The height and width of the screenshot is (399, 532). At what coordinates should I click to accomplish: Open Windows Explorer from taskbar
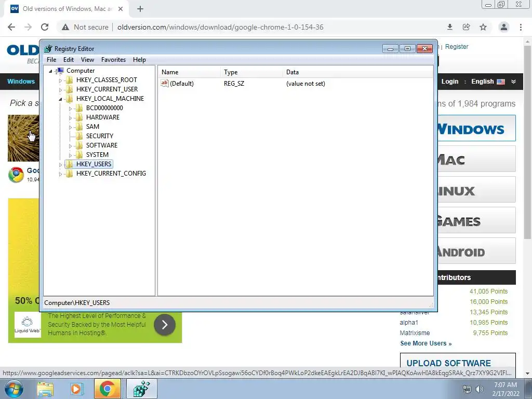(x=45, y=389)
